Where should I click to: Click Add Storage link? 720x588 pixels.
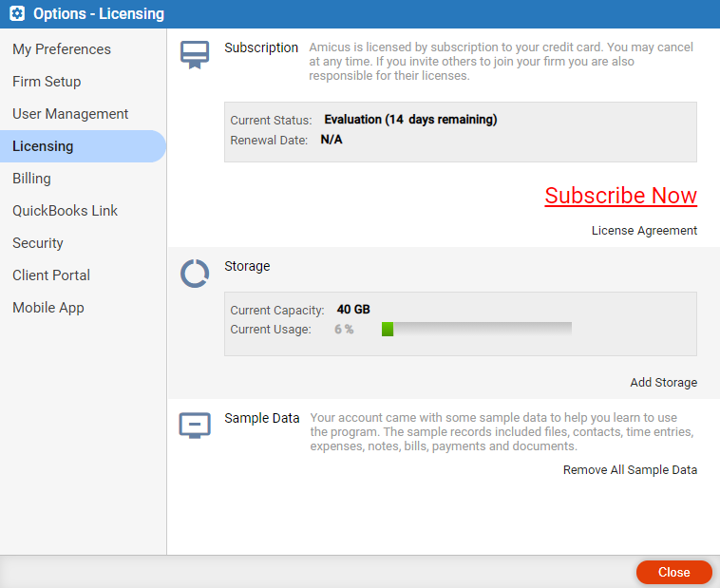pyautogui.click(x=664, y=382)
